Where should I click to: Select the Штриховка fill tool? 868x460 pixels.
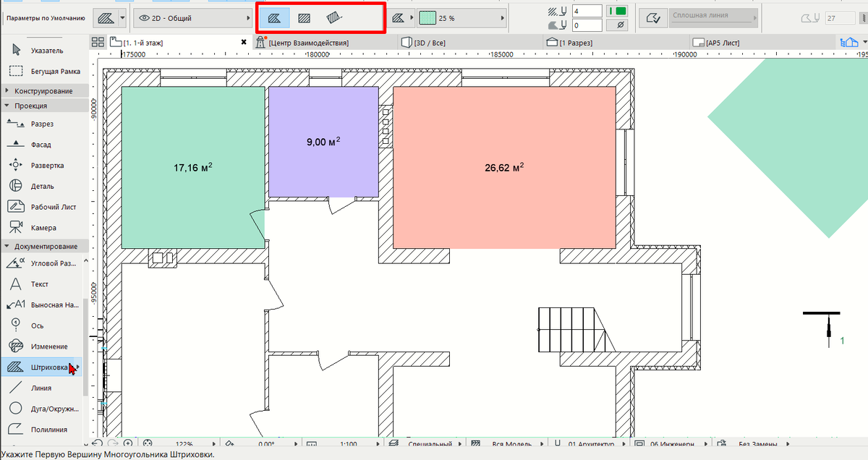click(42, 367)
